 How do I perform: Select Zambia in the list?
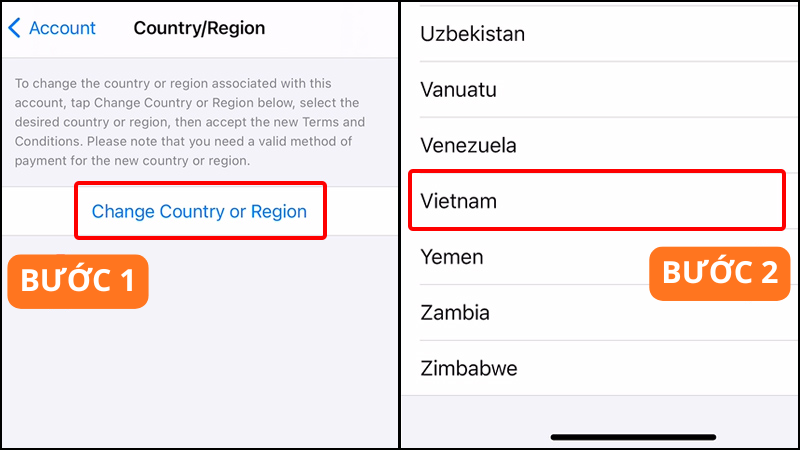455,312
